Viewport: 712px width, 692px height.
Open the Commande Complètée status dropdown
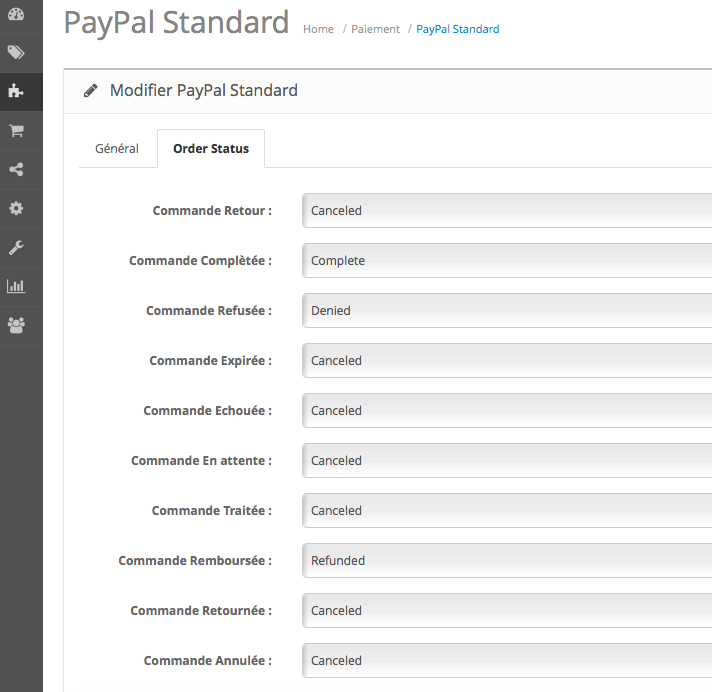point(507,261)
